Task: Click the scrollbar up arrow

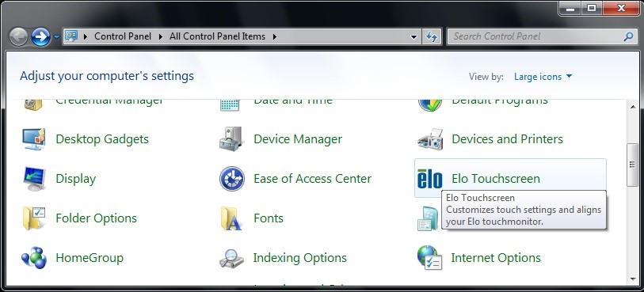Action: [x=633, y=106]
